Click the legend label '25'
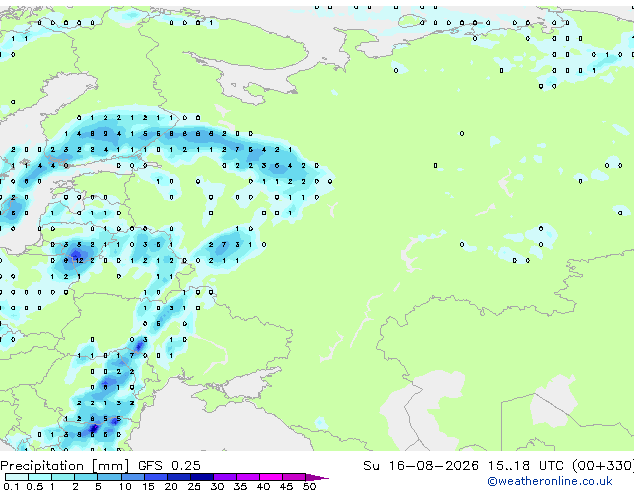 pos(194,486)
